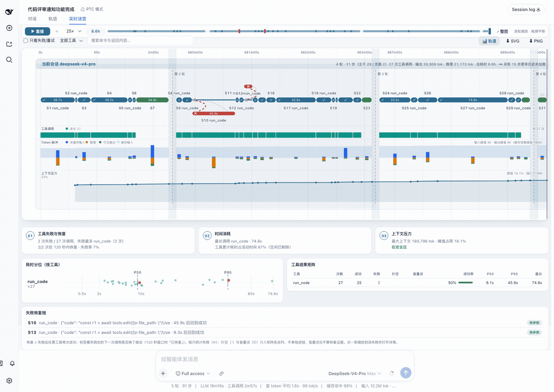Switch to the 对话 tab

[x=32, y=19]
